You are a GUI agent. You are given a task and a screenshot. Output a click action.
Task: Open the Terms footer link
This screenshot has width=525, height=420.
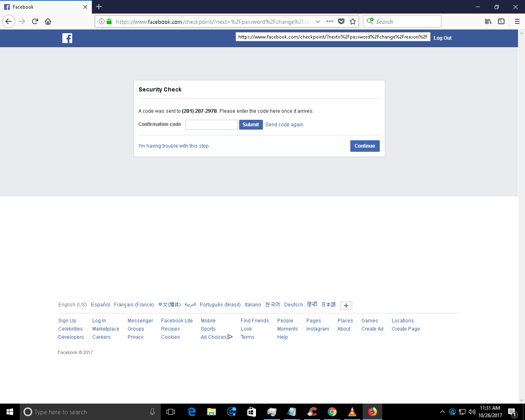(x=248, y=337)
